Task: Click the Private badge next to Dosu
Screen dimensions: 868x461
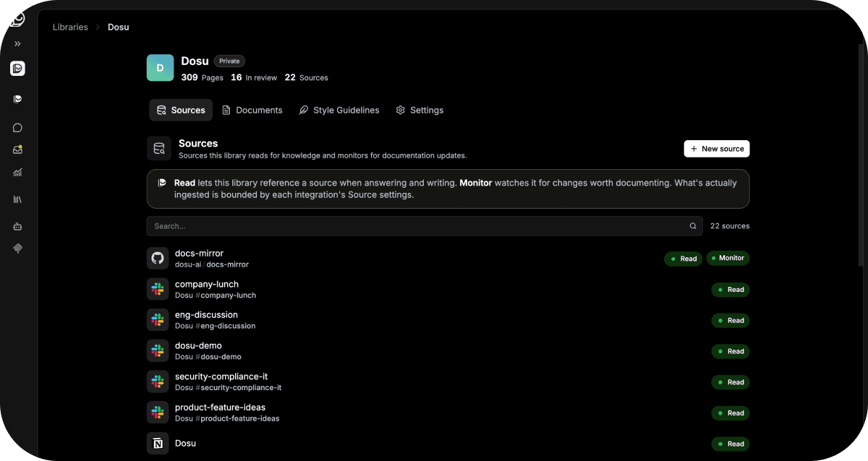Action: pyautogui.click(x=229, y=61)
